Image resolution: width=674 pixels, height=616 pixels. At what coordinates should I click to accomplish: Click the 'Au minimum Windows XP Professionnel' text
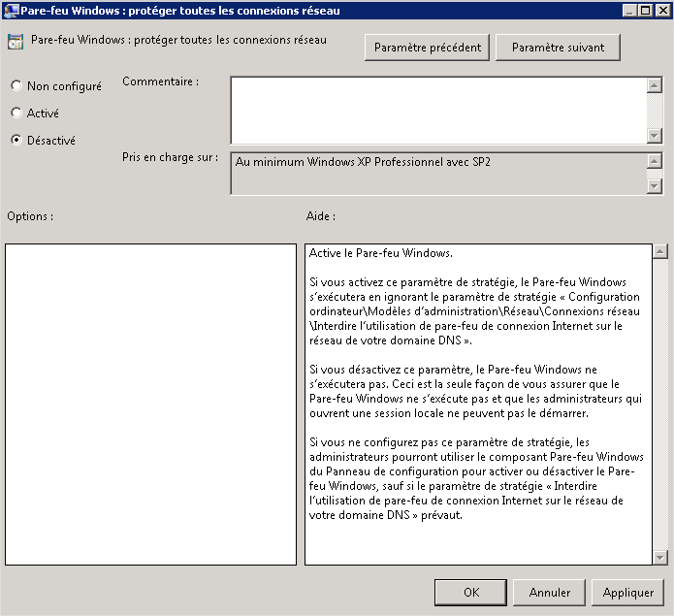pos(363,162)
